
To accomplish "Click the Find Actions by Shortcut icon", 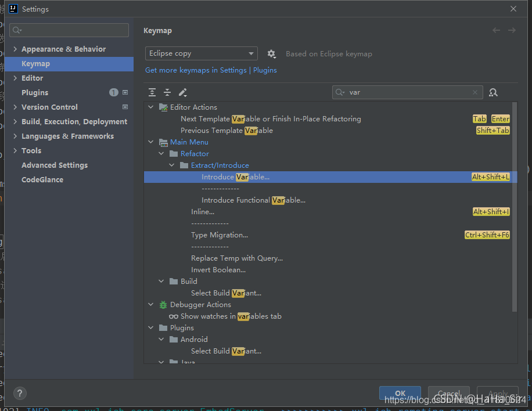I will coord(493,92).
